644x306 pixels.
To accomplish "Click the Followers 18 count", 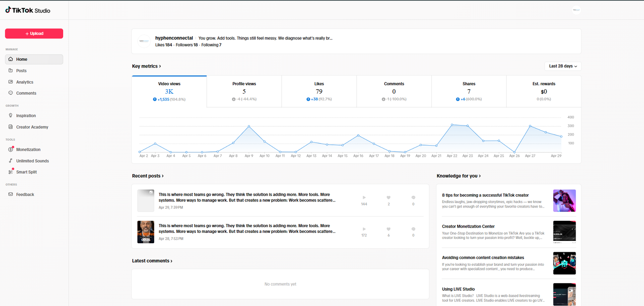I will pyautogui.click(x=187, y=45).
